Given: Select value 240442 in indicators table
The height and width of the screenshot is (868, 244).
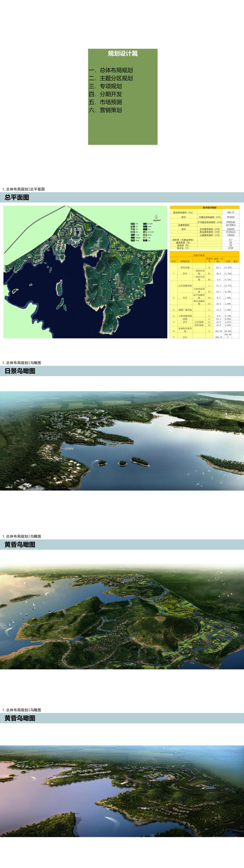Looking at the screenshot, I should (x=231, y=229).
